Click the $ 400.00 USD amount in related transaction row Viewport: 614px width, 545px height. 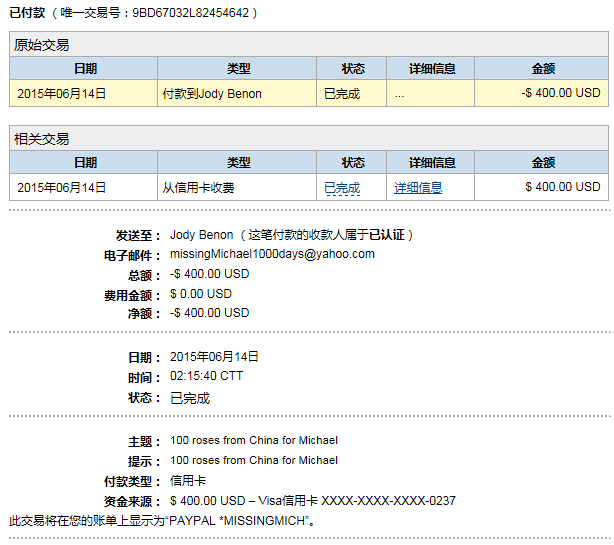[563, 187]
